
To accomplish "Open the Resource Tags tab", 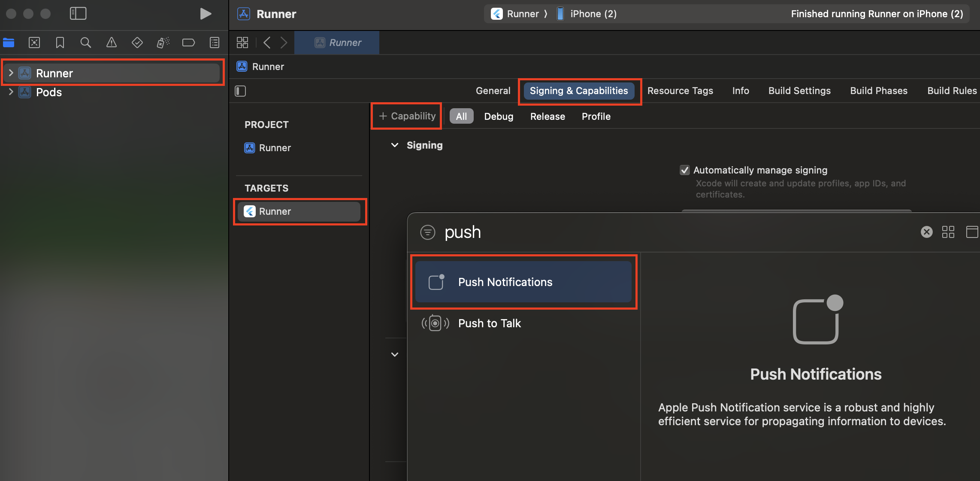I will click(x=680, y=91).
